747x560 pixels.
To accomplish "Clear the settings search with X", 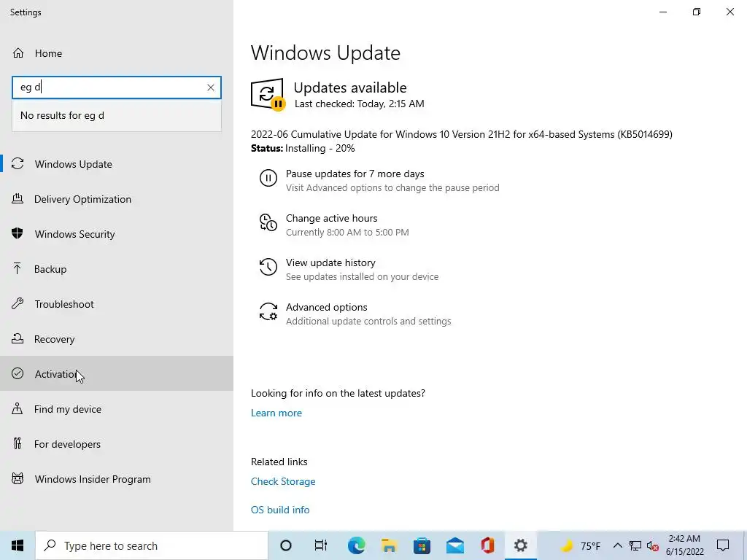I will [x=211, y=87].
